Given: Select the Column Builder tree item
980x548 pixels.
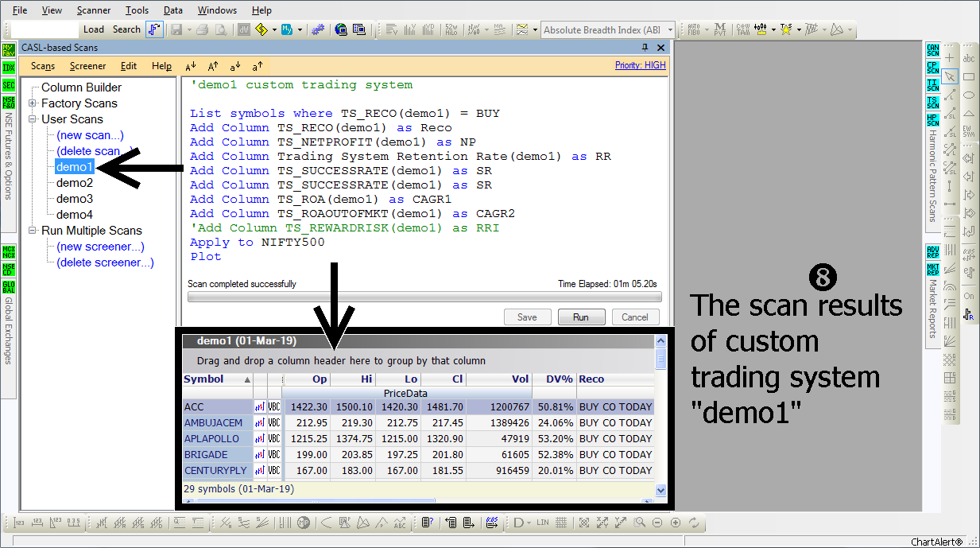Looking at the screenshot, I should click(81, 87).
